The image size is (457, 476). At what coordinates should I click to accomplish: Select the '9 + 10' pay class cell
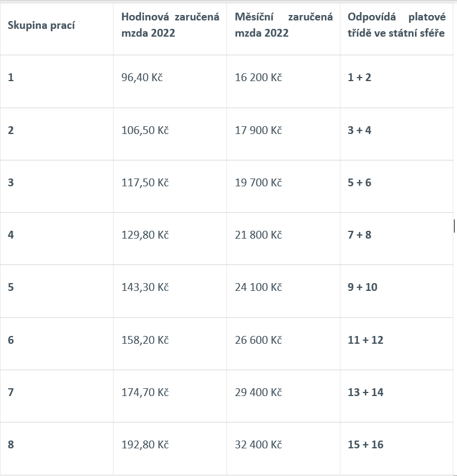[363, 287]
